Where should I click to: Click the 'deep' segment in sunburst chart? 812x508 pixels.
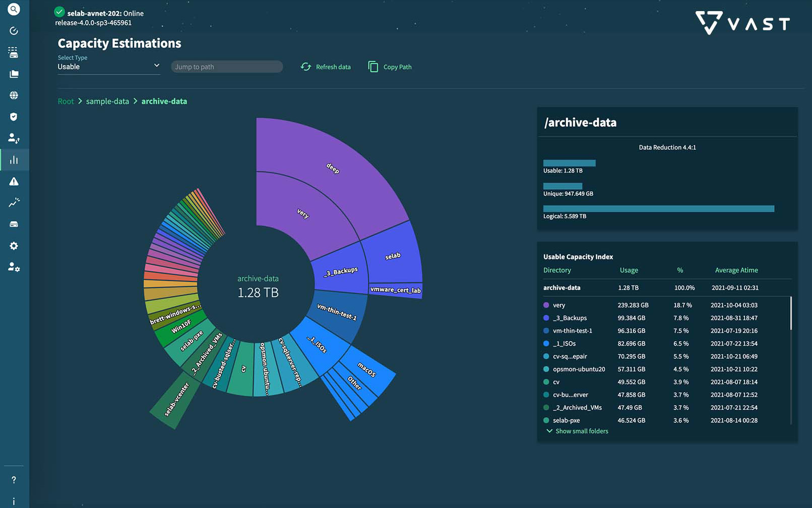[x=333, y=168]
